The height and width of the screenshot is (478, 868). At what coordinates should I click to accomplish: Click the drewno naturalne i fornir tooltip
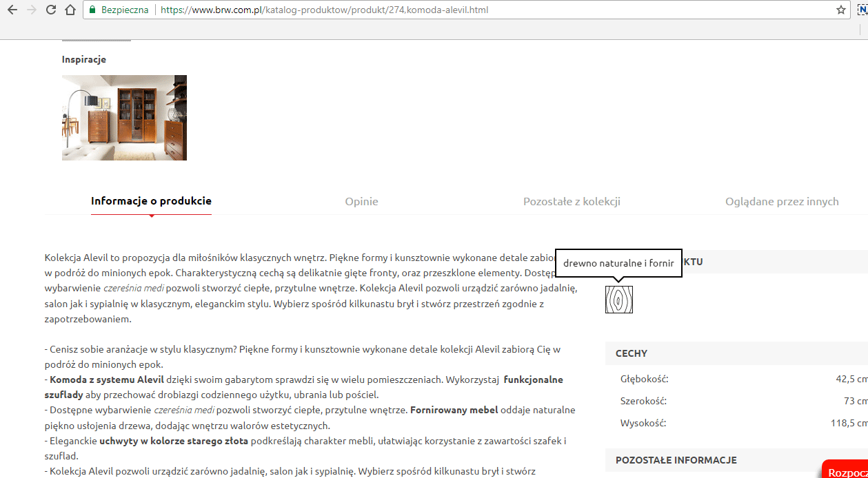618,263
